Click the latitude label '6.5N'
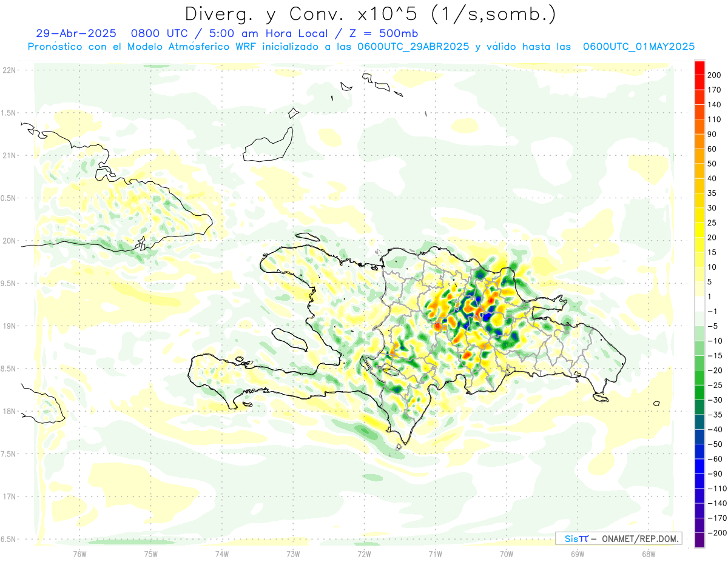Screen dimensions: 728x562 tap(9, 540)
